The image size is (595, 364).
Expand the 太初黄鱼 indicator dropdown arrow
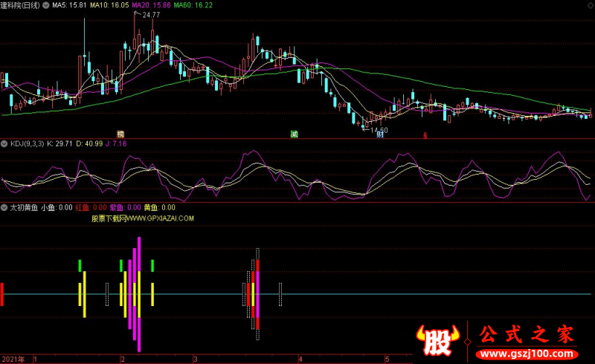click(4, 207)
